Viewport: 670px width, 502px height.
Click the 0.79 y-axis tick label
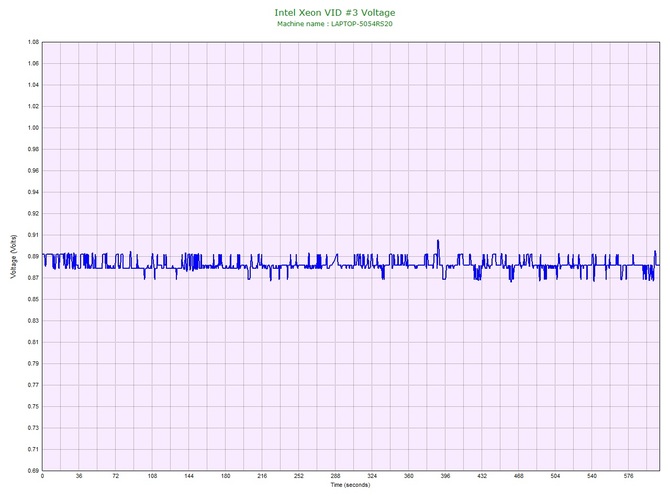(x=33, y=364)
